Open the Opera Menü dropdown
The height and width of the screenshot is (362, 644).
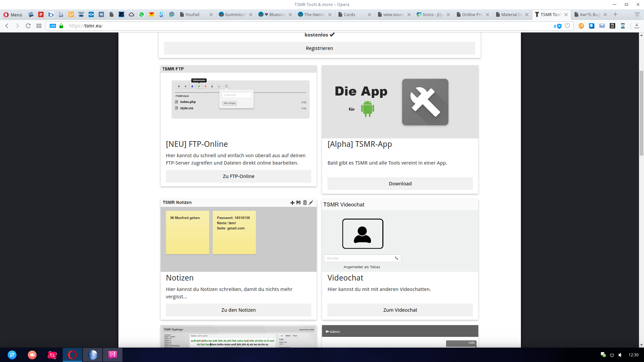tap(13, 14)
